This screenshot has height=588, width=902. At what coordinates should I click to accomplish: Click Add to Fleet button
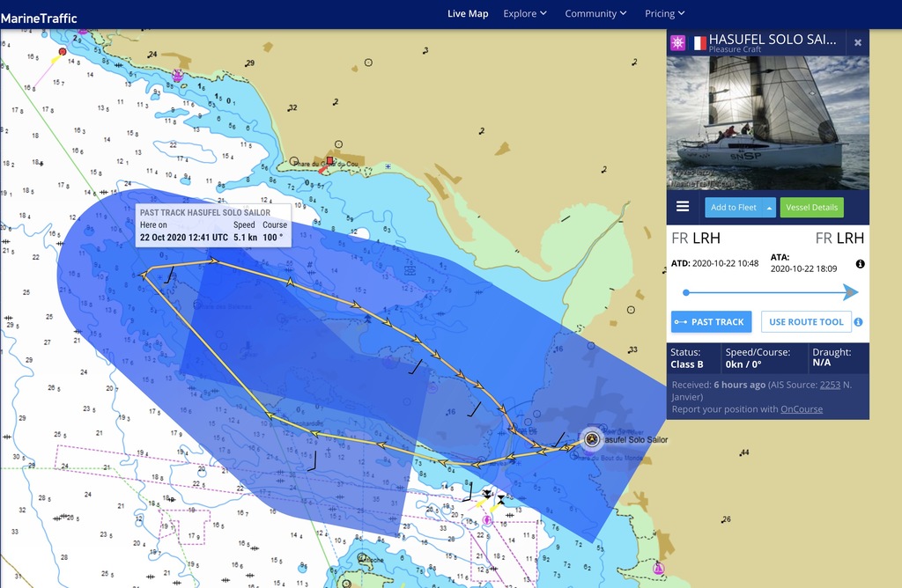click(x=734, y=208)
